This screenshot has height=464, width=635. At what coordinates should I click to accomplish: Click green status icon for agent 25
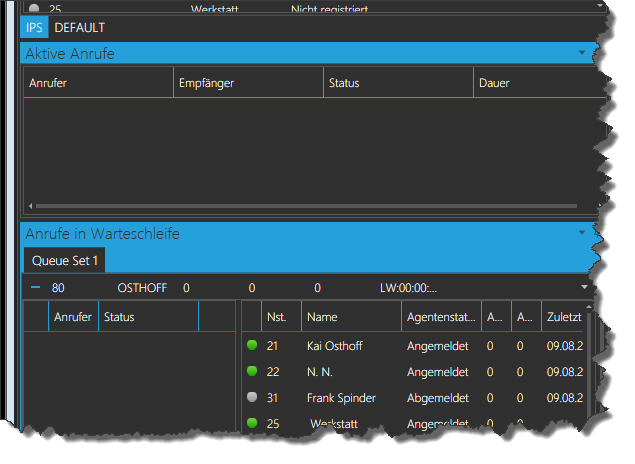(252, 423)
